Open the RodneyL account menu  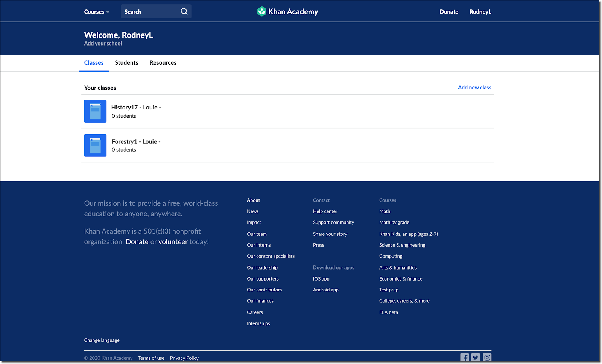pos(480,12)
